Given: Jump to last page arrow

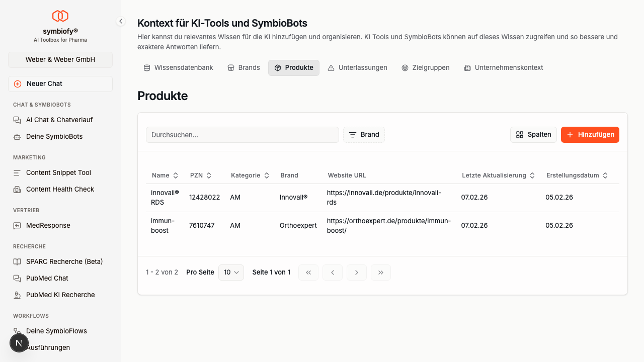Looking at the screenshot, I should [381, 273].
